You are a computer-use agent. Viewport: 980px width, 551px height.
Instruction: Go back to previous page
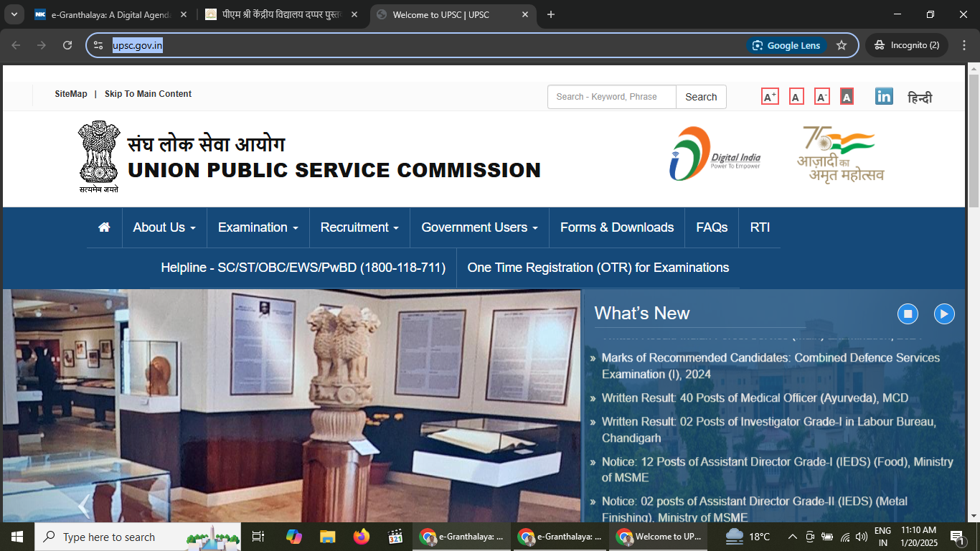point(16,45)
